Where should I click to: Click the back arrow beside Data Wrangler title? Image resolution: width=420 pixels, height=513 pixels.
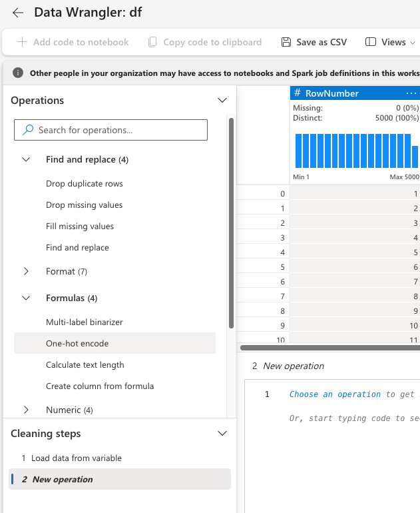(18, 13)
